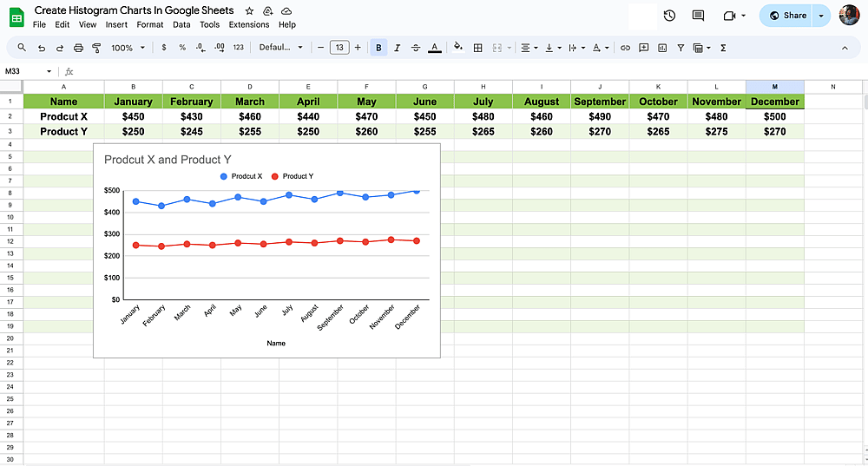Activate the paint format tool

[96, 48]
